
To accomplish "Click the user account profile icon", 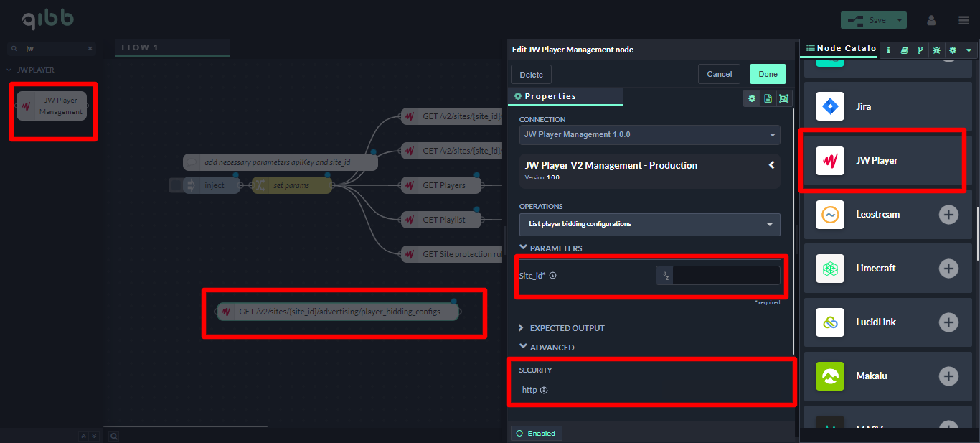I will click(931, 20).
